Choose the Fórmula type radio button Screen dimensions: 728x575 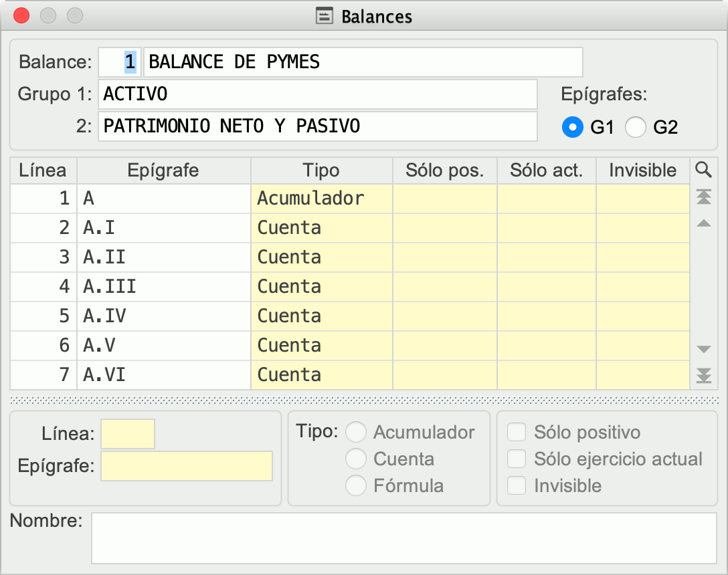[x=356, y=485]
